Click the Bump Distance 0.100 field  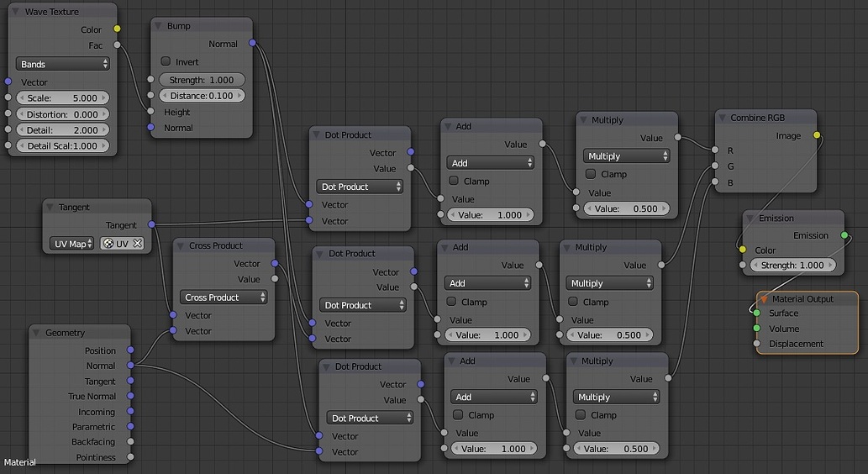(202, 95)
